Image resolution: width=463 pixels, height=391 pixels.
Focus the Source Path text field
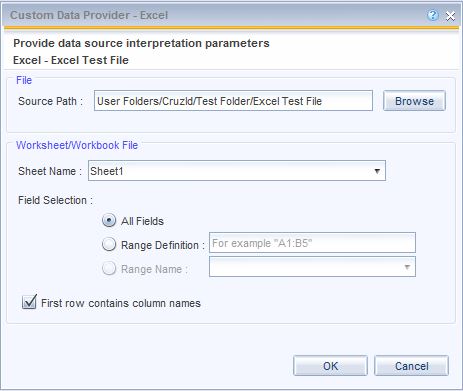(x=233, y=101)
